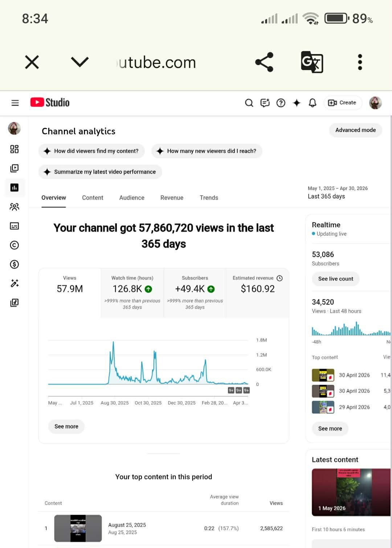Viewport: 392px width, 548px height.
Task: Select the Watch time (hours) metric card
Action: (132, 293)
